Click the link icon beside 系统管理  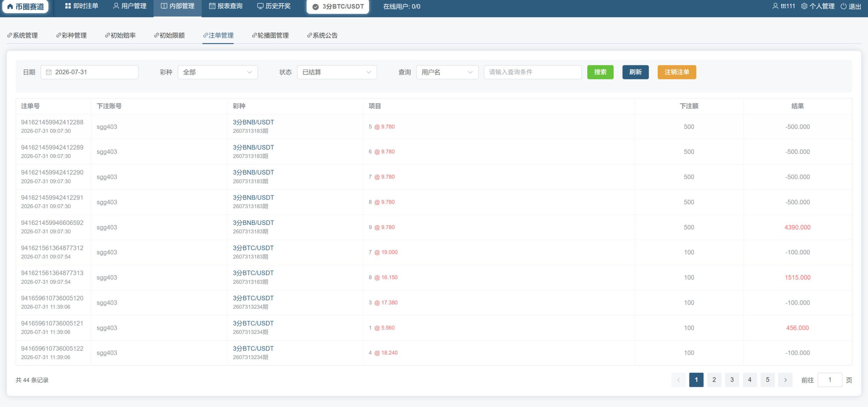9,35
